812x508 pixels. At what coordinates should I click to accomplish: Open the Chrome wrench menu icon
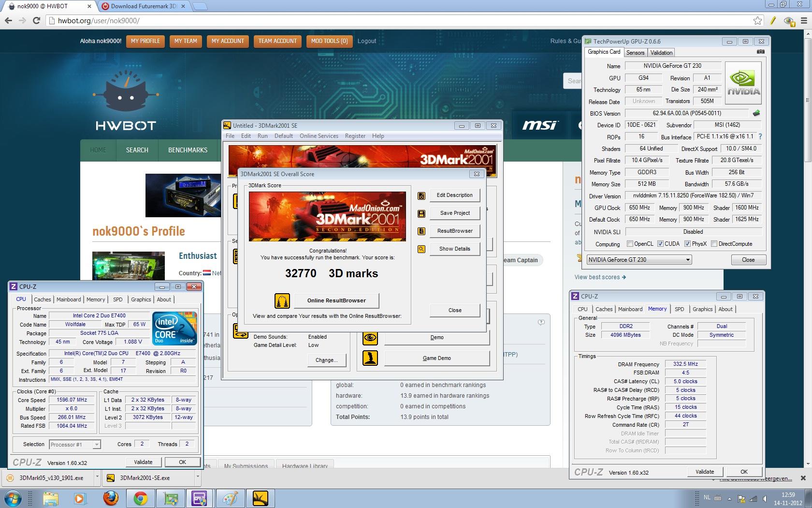pyautogui.click(x=804, y=20)
